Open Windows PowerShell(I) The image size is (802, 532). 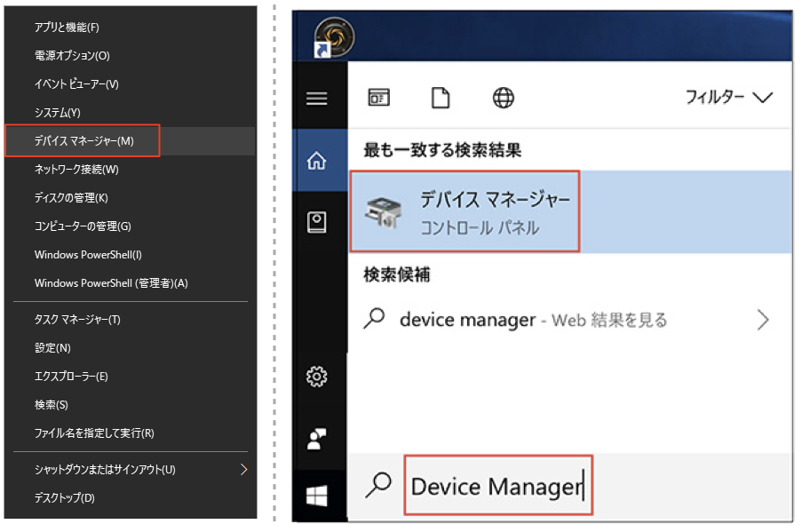pos(130,255)
